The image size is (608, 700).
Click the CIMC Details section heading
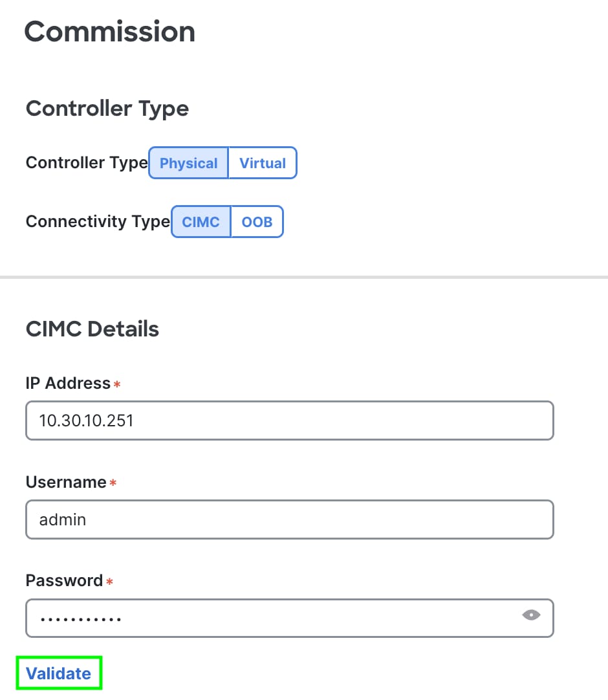coord(92,329)
